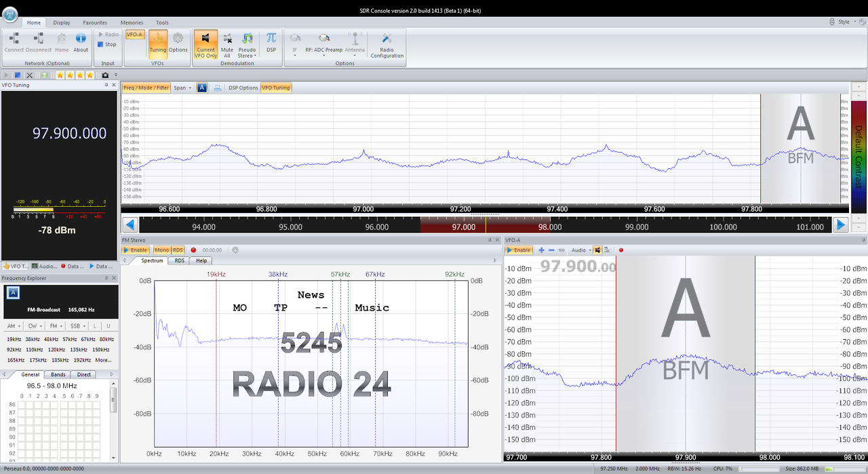Open DSP Options
The image size is (868, 474).
(243, 87)
